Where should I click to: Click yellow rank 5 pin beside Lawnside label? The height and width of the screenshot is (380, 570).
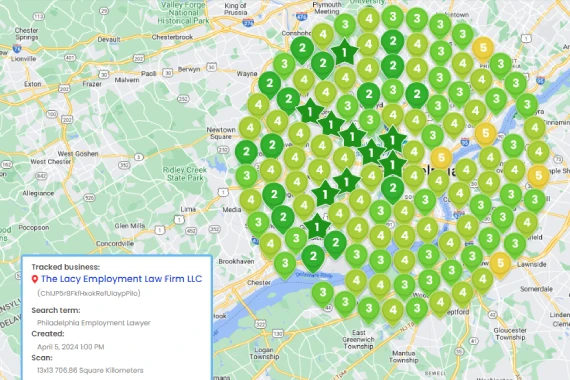point(501,264)
